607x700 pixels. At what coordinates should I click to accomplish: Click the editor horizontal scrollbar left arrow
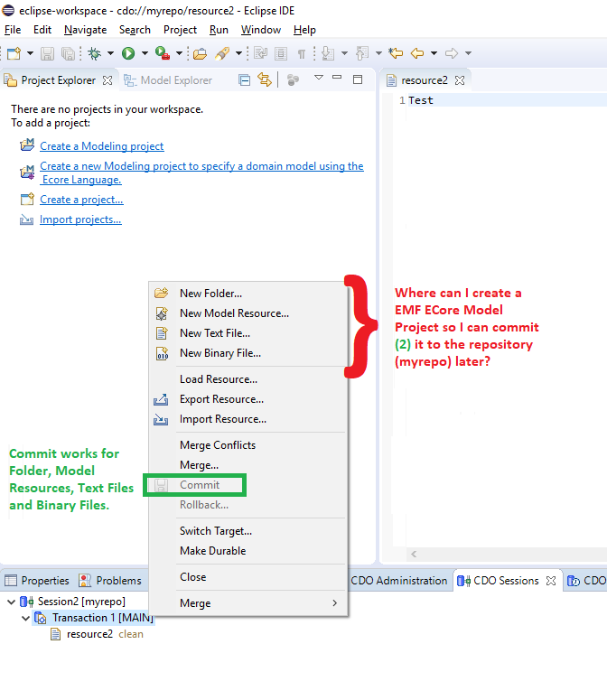point(414,555)
